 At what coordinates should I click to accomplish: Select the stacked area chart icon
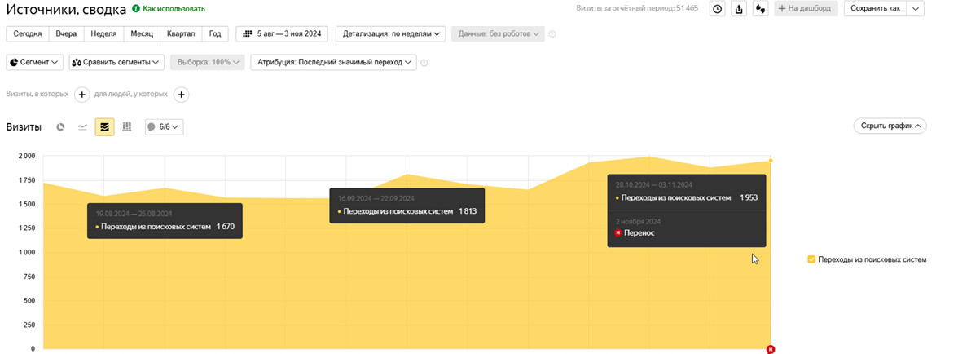coord(104,126)
